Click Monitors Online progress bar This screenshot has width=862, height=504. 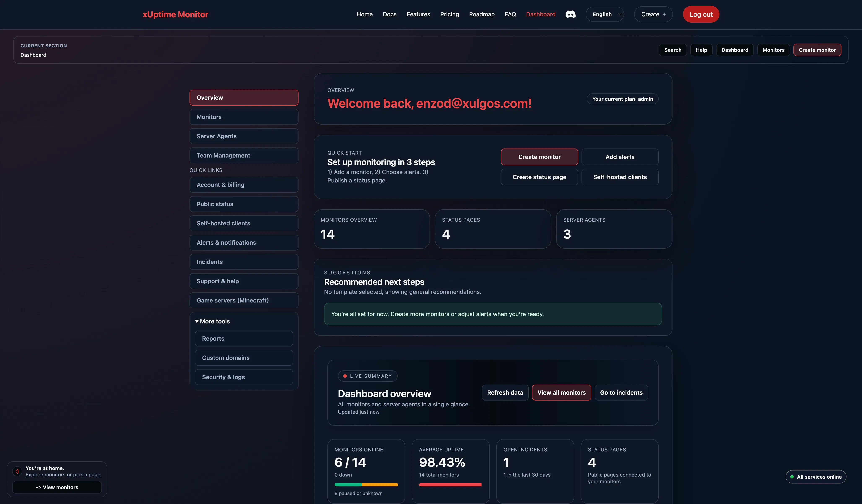pos(366,485)
